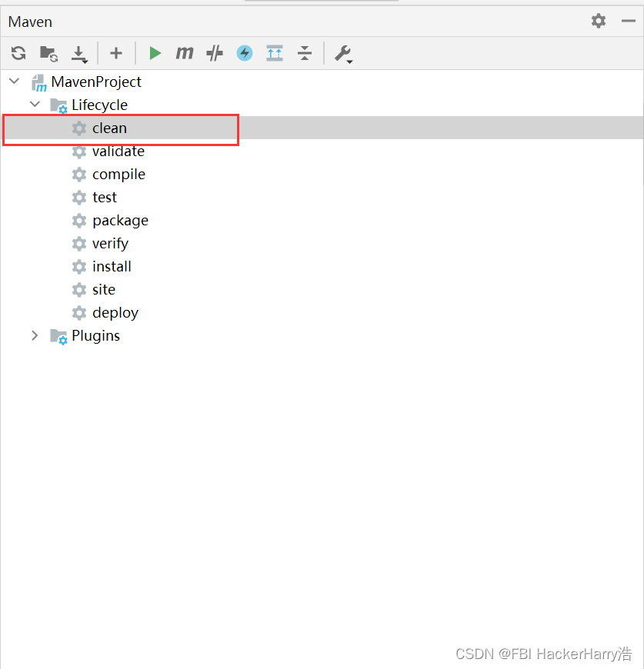
Task: Collapse the Lifecycle folder chevron
Action: (x=35, y=104)
